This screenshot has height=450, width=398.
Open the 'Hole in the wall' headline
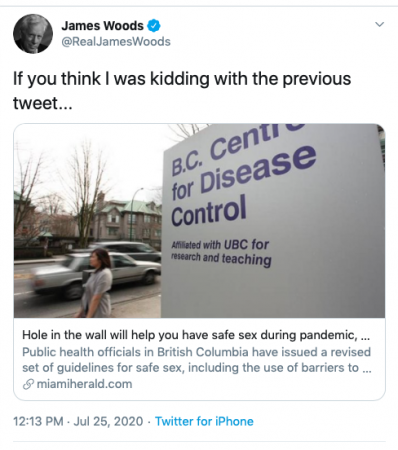pyautogui.click(x=196, y=335)
